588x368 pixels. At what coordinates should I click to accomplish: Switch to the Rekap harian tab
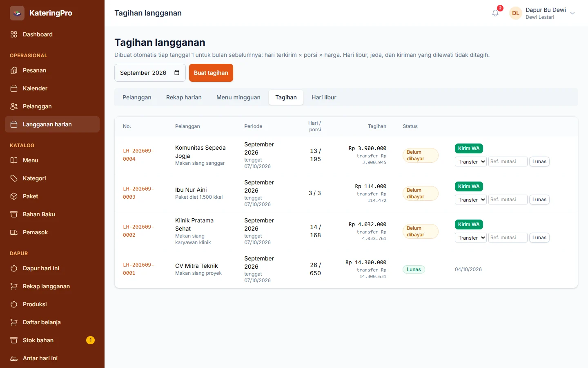[184, 97]
